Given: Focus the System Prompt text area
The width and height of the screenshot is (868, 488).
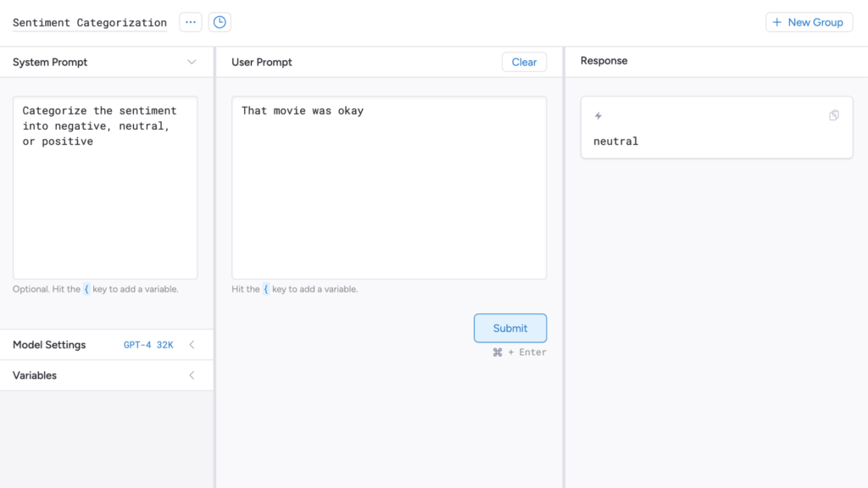Looking at the screenshot, I should click(x=105, y=187).
